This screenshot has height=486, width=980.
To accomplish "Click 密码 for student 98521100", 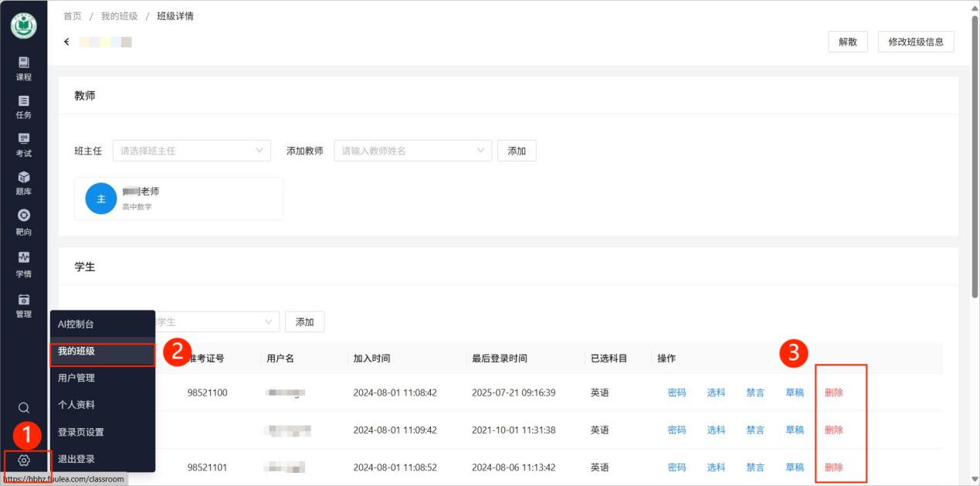I will click(x=677, y=393).
